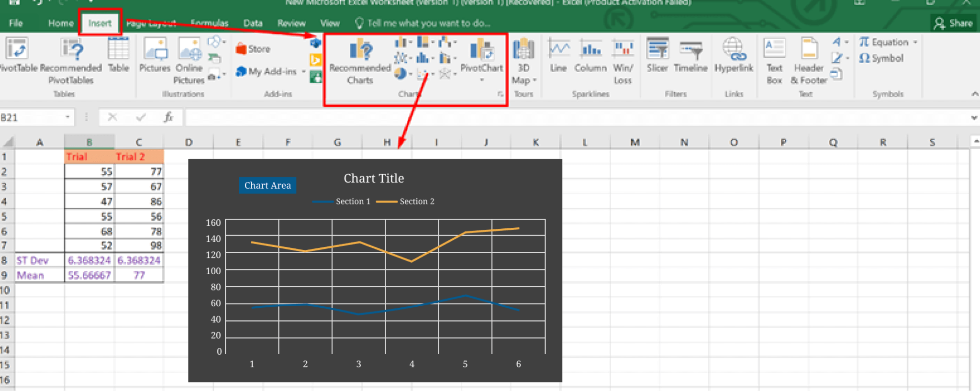Open the Signature Line dropdown

(x=840, y=58)
